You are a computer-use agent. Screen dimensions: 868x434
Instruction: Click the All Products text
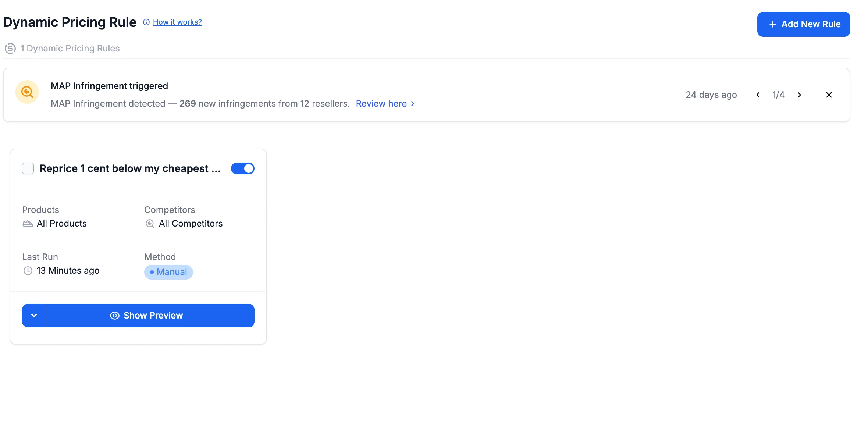click(62, 224)
